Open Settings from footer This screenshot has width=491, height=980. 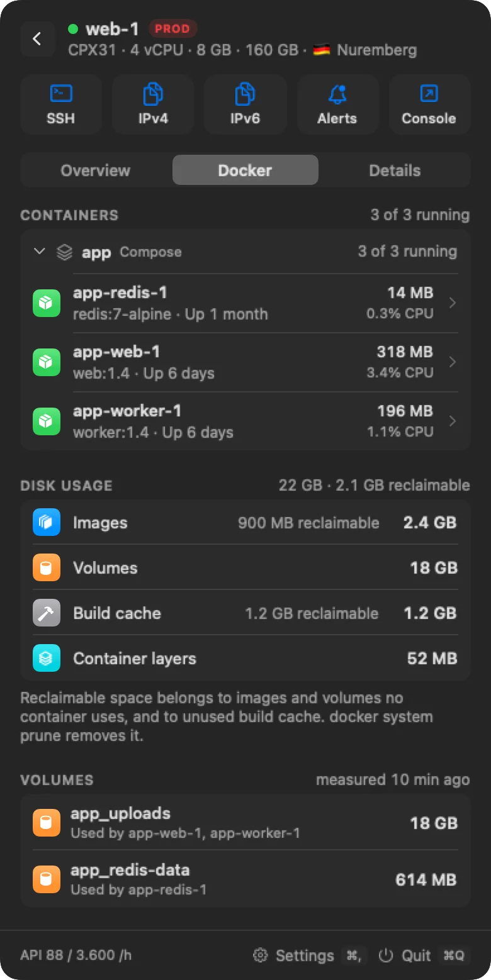pyautogui.click(x=308, y=955)
